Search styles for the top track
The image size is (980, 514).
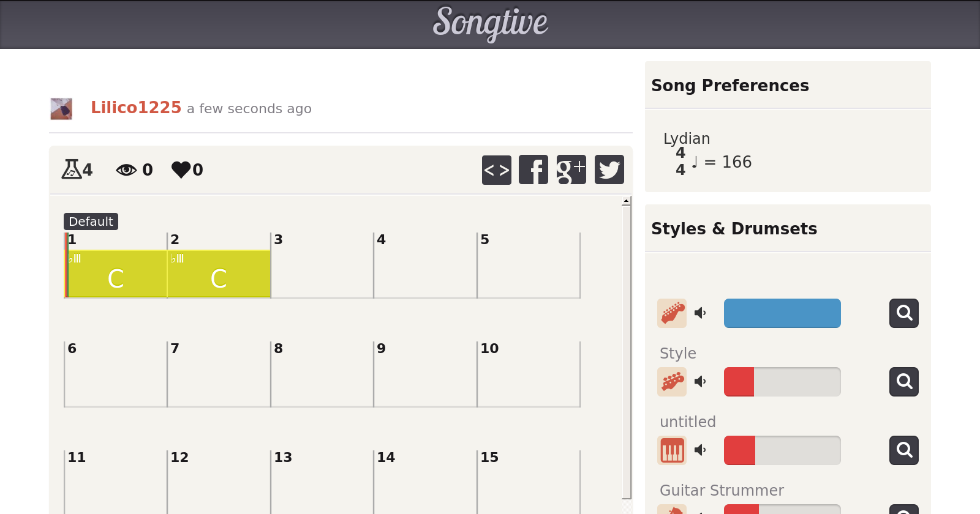(x=903, y=313)
